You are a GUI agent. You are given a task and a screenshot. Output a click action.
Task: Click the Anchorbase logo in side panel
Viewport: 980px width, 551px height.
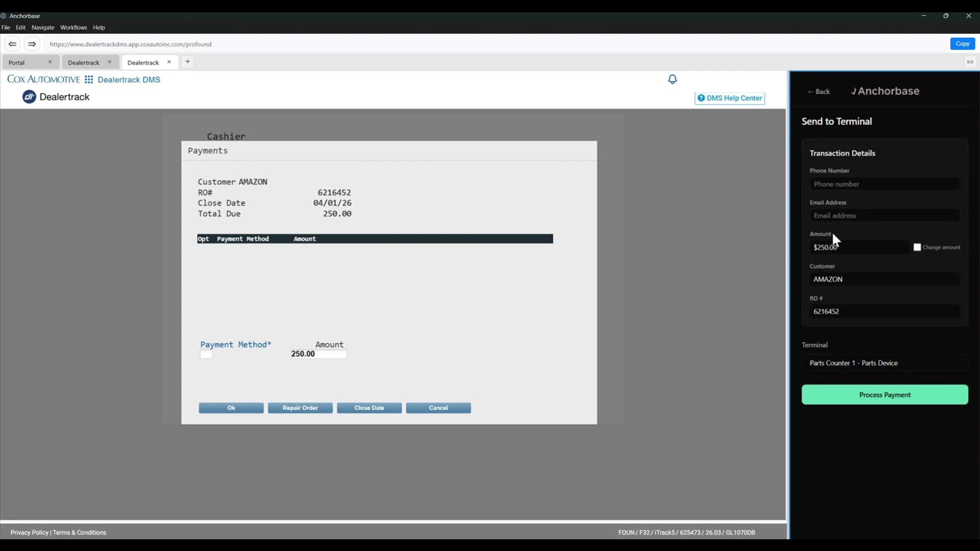(x=885, y=91)
